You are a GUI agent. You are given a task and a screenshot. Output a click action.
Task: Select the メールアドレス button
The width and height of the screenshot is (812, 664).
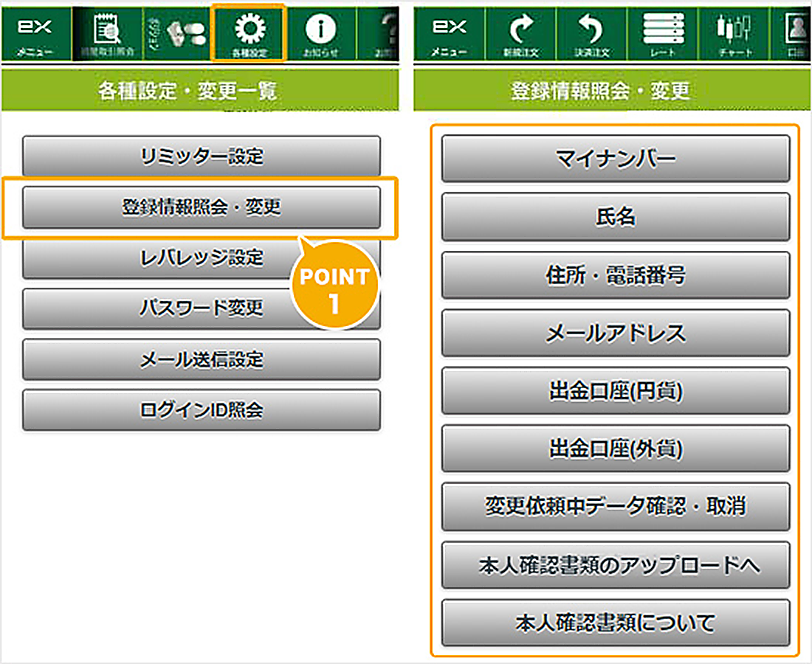(x=615, y=333)
